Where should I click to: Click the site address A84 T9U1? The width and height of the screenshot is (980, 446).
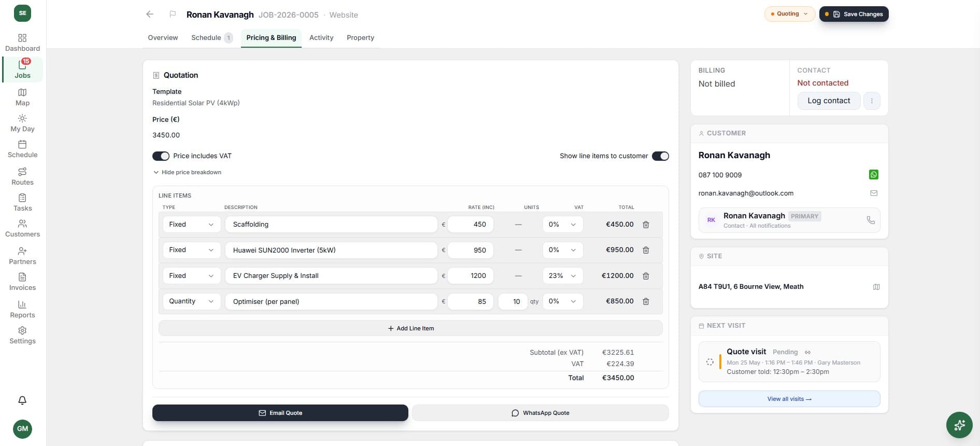coord(751,286)
